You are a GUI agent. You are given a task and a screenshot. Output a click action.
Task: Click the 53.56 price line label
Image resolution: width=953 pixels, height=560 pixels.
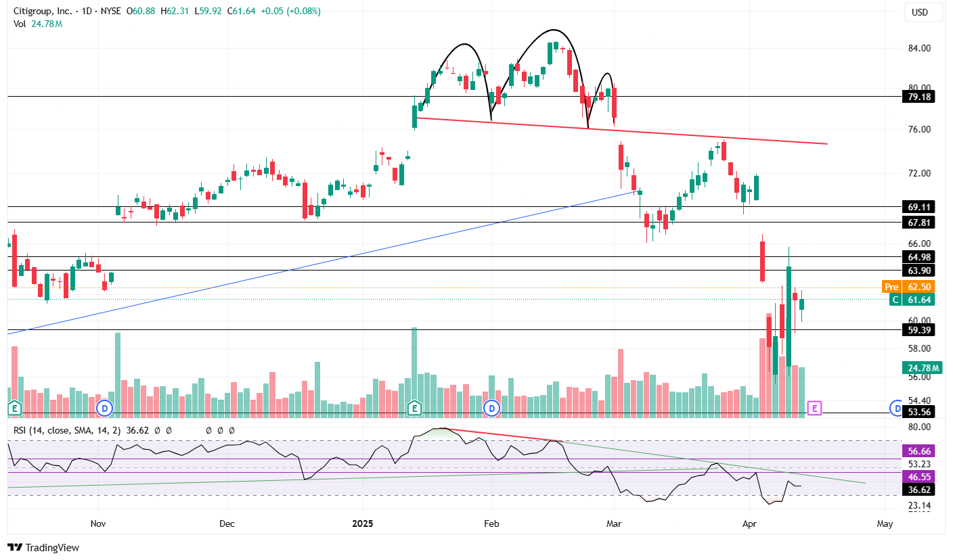click(x=920, y=412)
